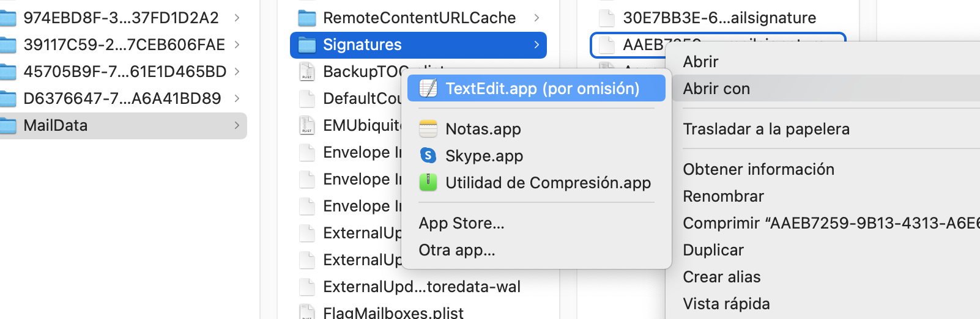Screen dimensions: 980x319
Task: Click the TextEdit app icon in submenu
Action: pos(428,89)
